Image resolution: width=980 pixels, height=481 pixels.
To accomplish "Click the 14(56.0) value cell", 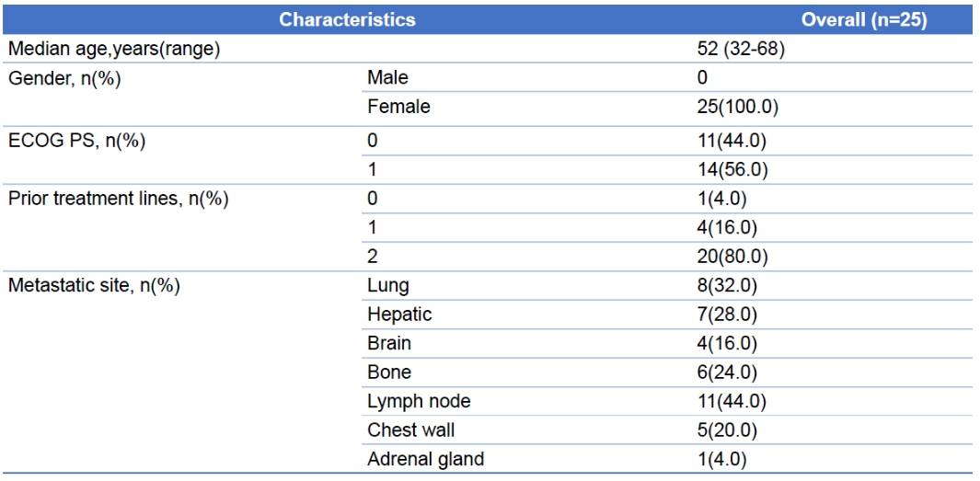I will (x=732, y=171).
